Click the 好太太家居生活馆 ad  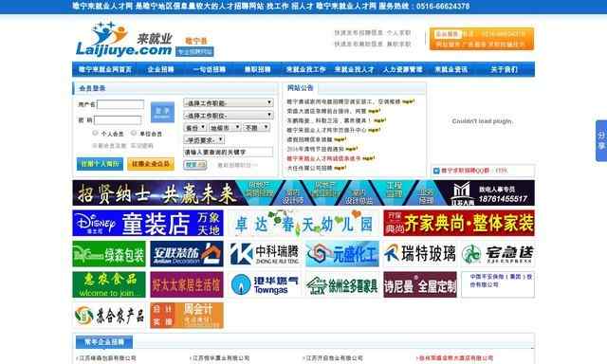[187, 284]
